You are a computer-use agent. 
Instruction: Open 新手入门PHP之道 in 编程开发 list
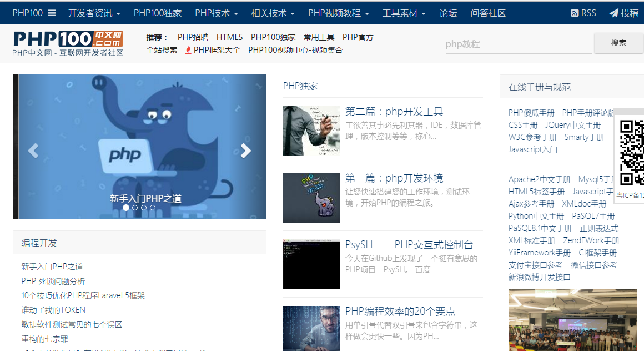(52, 267)
